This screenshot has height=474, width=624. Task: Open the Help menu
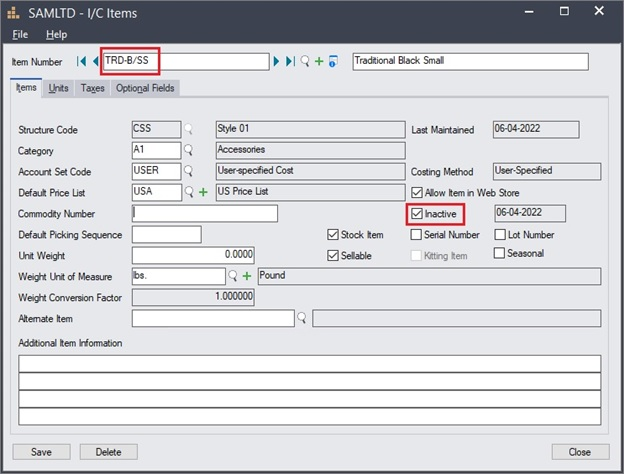pyautogui.click(x=57, y=35)
